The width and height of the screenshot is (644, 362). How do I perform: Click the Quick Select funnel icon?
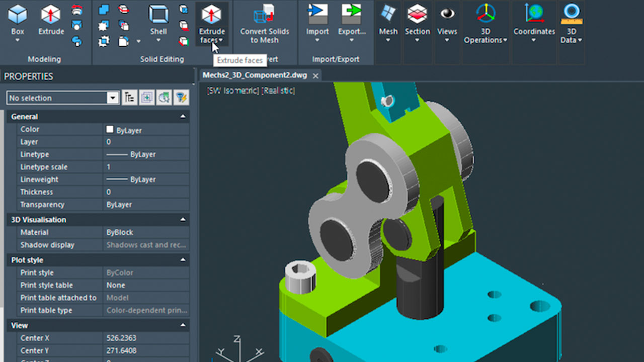pyautogui.click(x=181, y=98)
